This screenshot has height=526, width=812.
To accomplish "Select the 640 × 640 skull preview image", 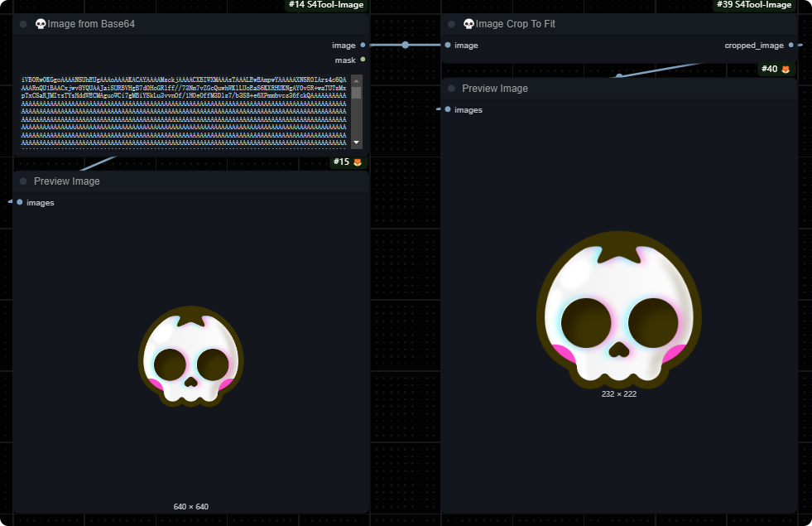I will [x=190, y=356].
